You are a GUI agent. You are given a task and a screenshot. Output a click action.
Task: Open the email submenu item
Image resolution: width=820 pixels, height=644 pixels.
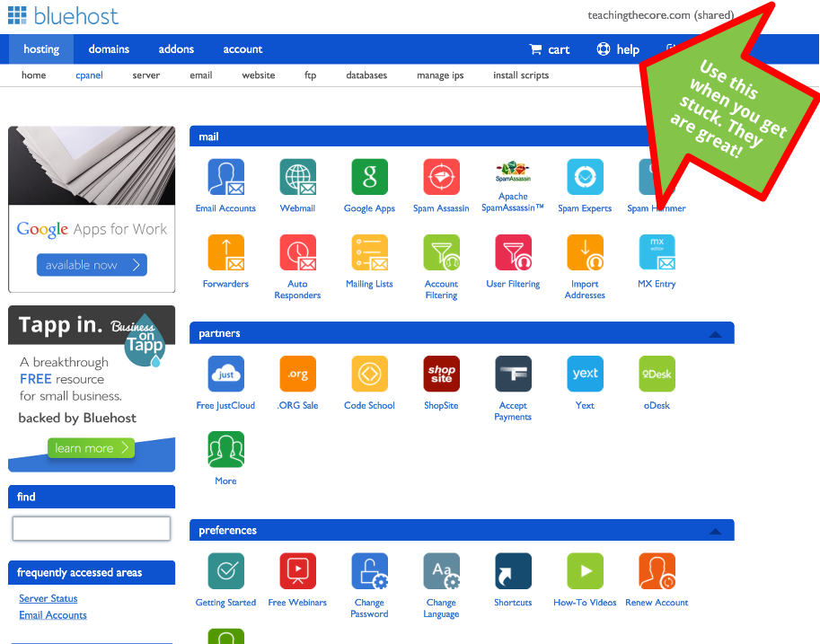pyautogui.click(x=201, y=75)
